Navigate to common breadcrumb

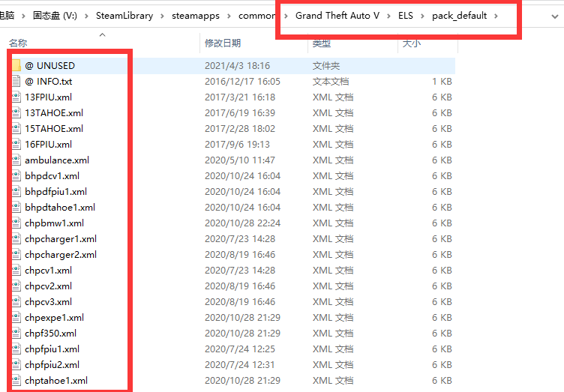tap(256, 16)
